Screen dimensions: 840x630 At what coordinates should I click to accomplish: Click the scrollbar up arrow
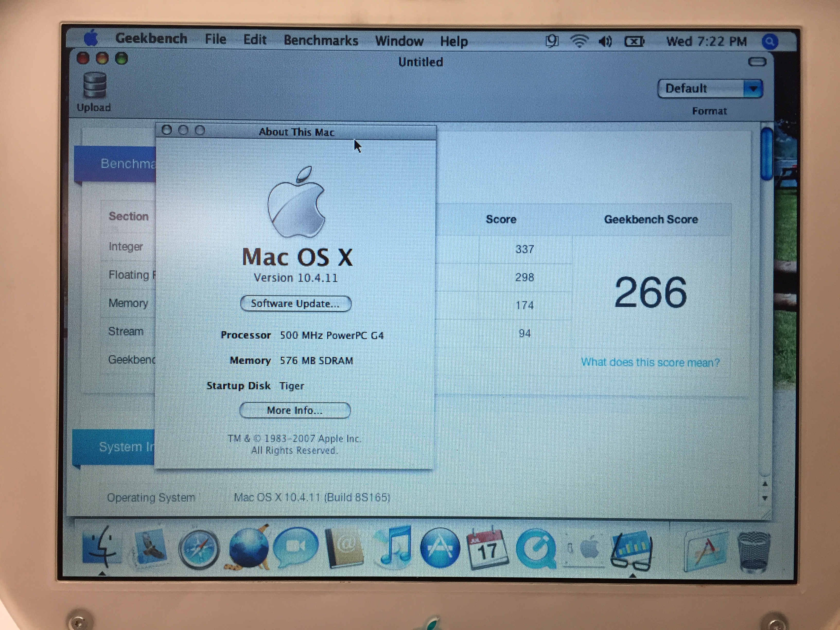[x=765, y=484]
